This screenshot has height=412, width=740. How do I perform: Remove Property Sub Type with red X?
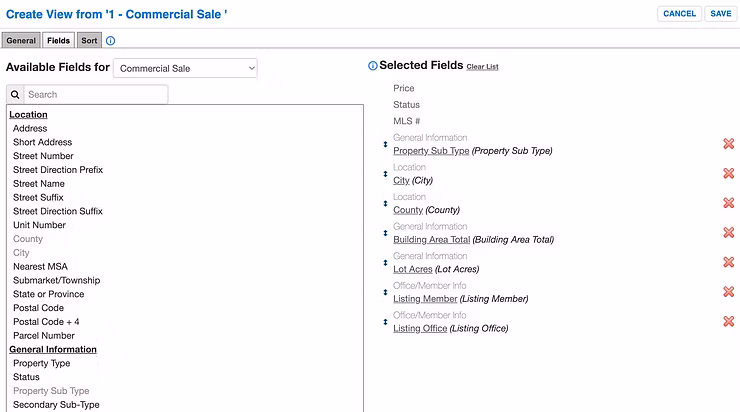[729, 143]
